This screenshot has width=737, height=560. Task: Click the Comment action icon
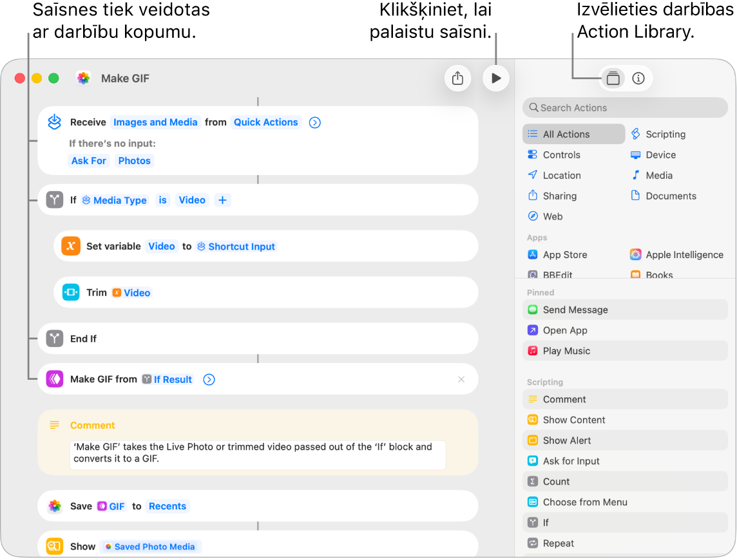click(54, 425)
